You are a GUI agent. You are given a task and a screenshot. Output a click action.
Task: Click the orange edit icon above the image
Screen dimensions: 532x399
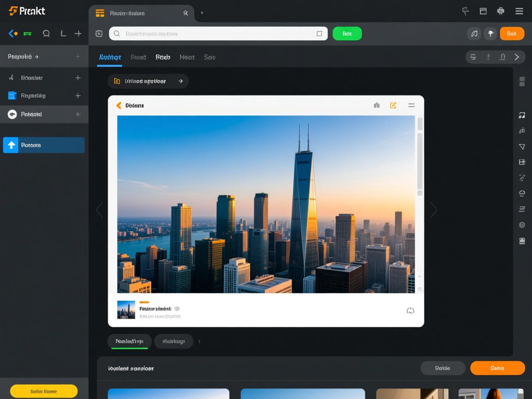click(393, 105)
